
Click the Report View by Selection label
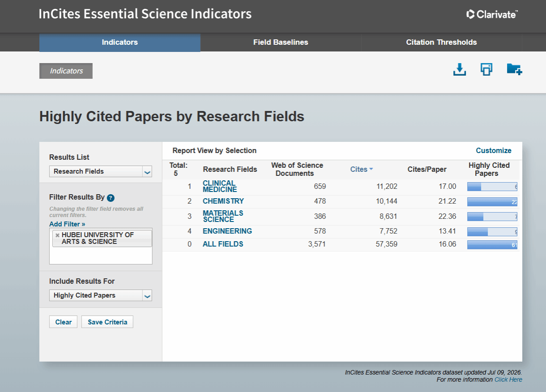point(214,150)
